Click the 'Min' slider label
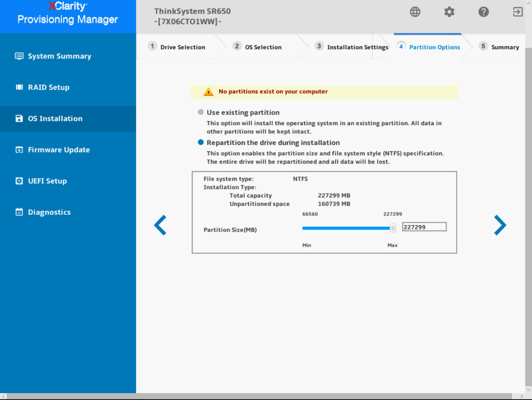The width and height of the screenshot is (532, 400). pyautogui.click(x=307, y=245)
